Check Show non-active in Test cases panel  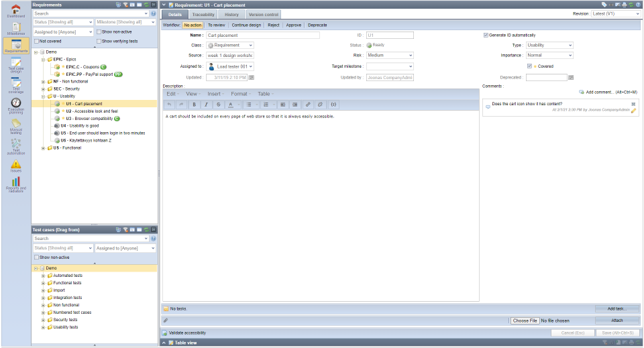pos(36,257)
